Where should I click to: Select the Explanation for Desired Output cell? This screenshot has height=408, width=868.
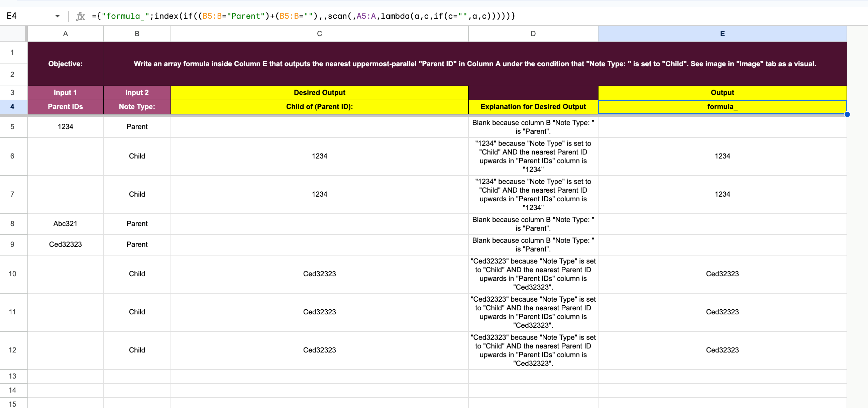(x=533, y=106)
